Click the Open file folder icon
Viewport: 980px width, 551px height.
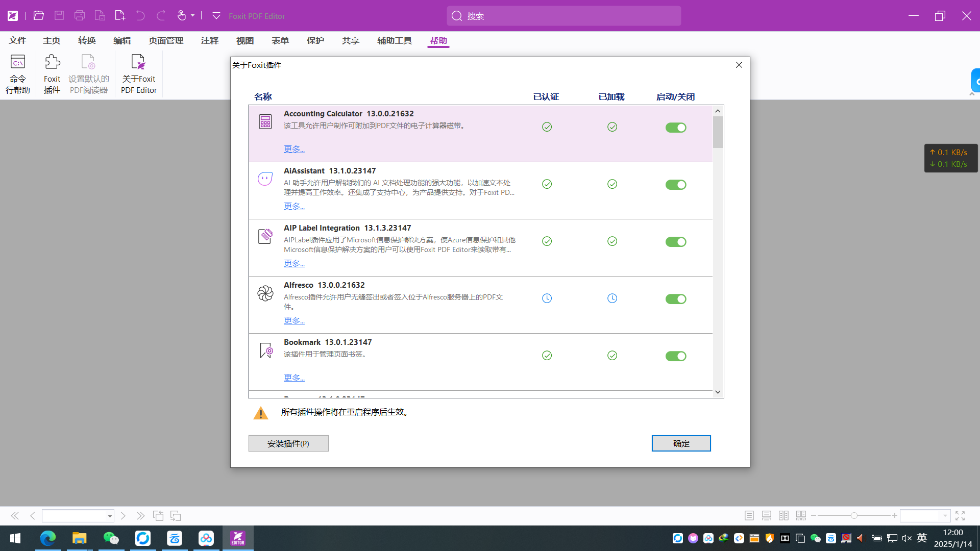pos(38,15)
